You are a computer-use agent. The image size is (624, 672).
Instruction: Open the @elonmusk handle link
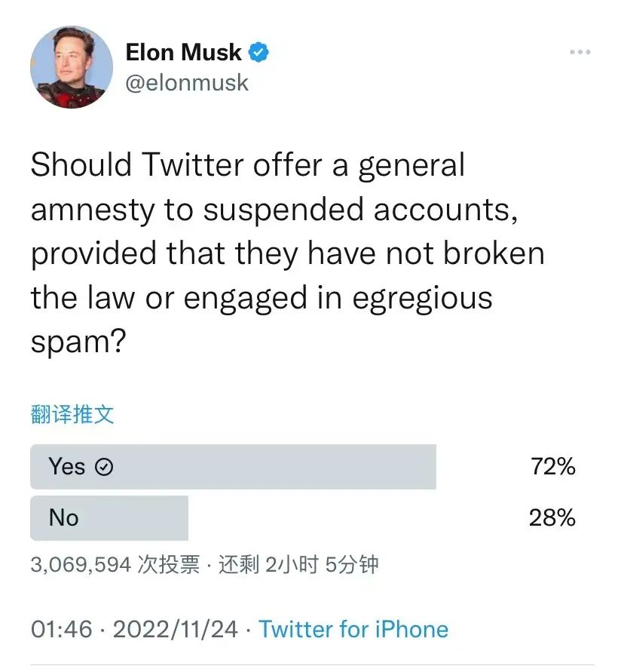coord(186,81)
